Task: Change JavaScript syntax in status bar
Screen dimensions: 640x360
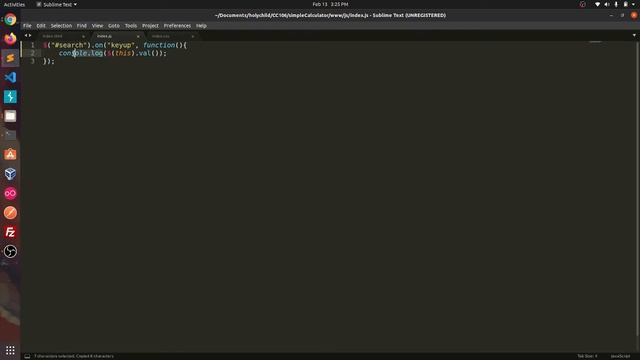Action: point(620,356)
